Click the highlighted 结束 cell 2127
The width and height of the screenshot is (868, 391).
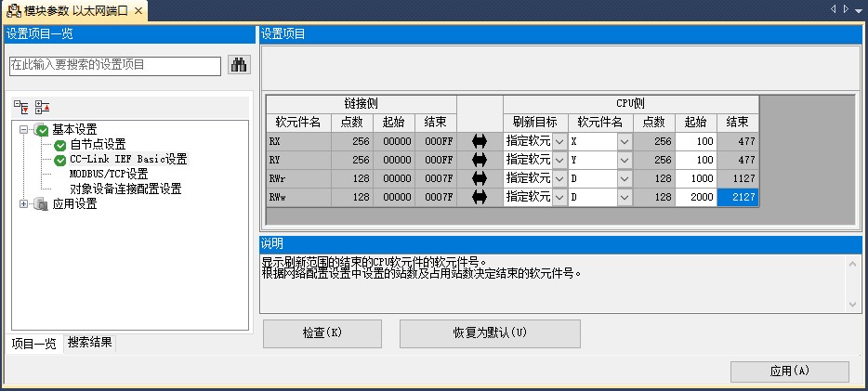pos(738,198)
